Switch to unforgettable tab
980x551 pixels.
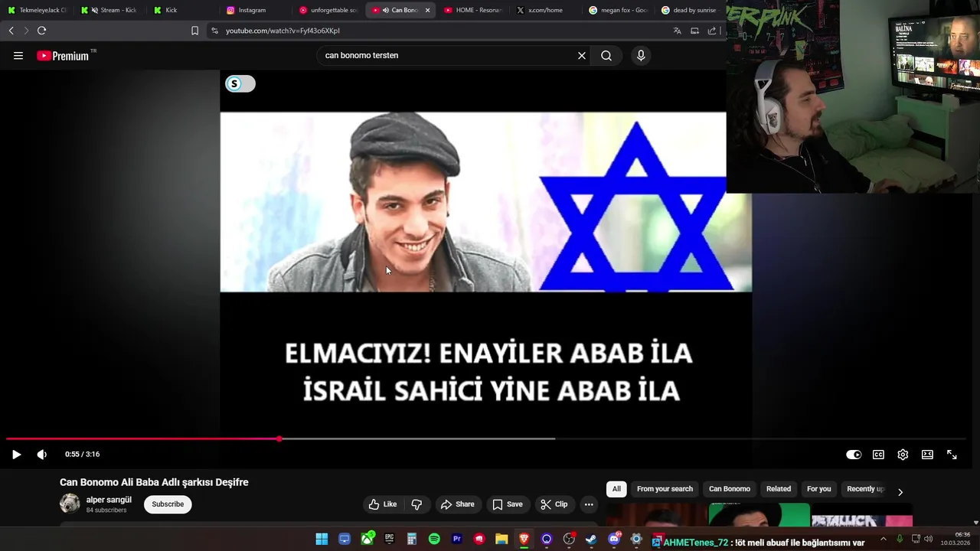[329, 10]
